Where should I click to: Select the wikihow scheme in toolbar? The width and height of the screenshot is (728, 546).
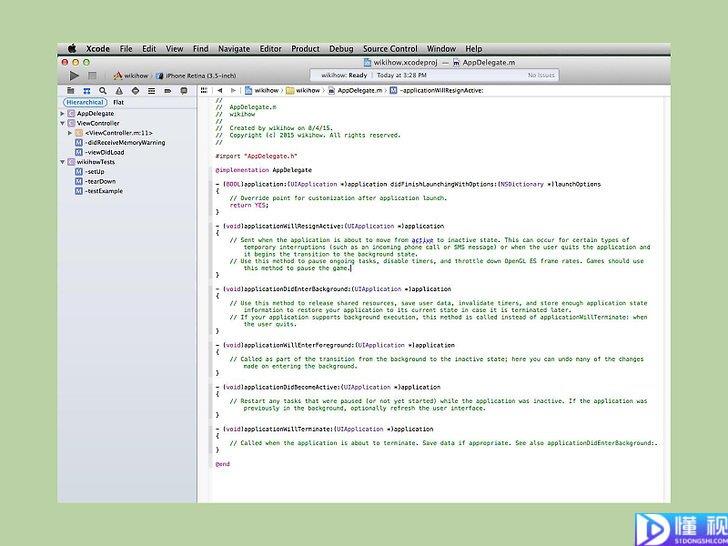point(130,76)
